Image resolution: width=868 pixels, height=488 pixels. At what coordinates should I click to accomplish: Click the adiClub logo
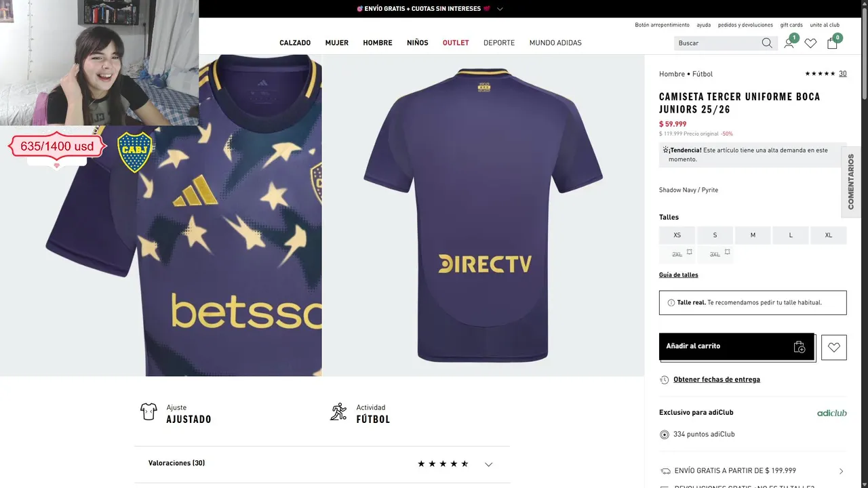coord(831,413)
